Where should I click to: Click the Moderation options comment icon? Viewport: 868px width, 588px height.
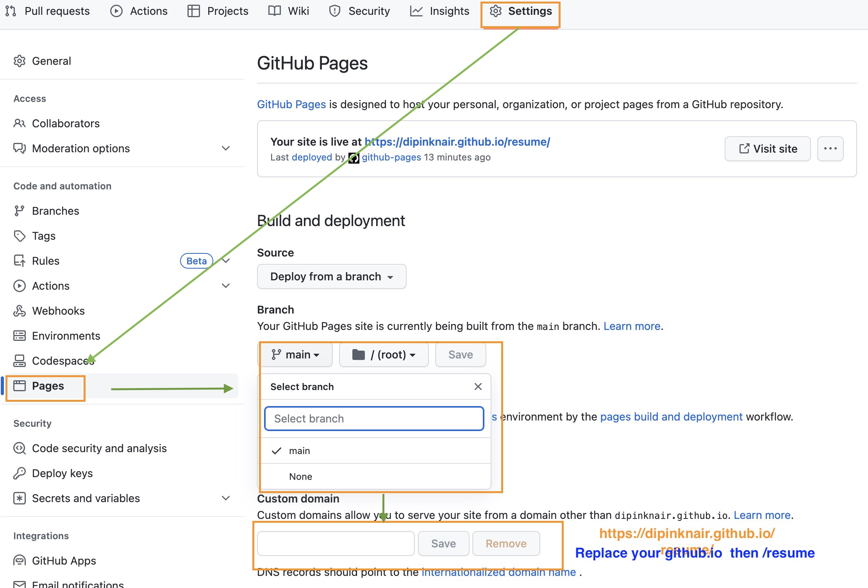[20, 148]
